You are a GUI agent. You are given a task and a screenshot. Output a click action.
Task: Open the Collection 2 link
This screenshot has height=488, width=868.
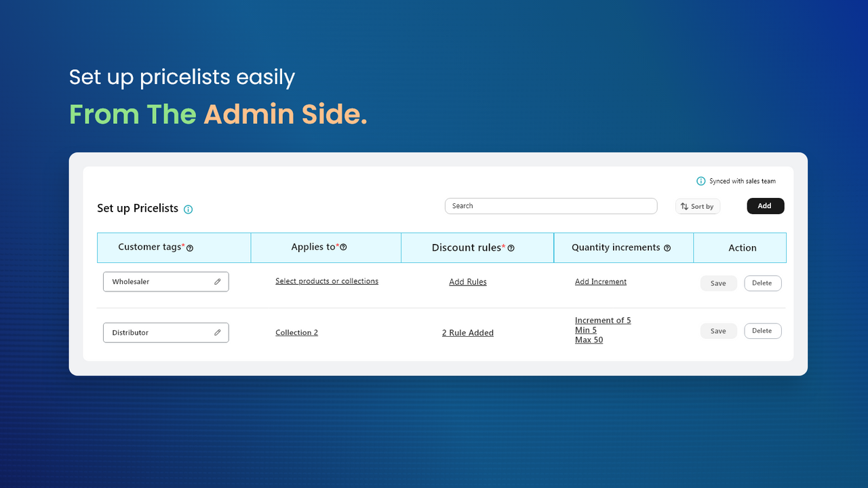[296, 332]
